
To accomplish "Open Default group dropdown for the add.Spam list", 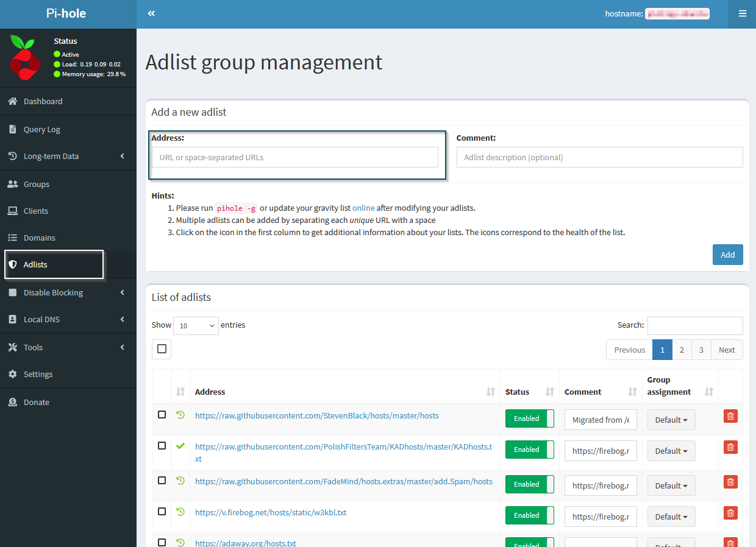I will (x=671, y=485).
